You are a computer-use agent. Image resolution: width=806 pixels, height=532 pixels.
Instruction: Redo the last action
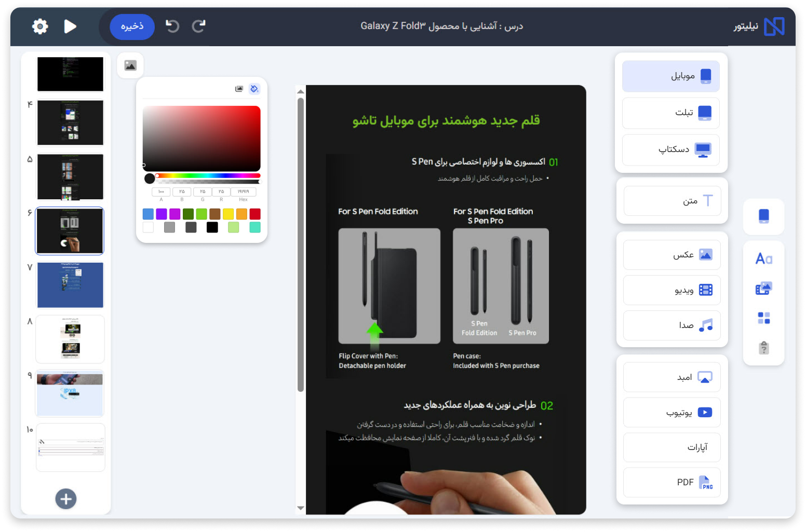199,26
